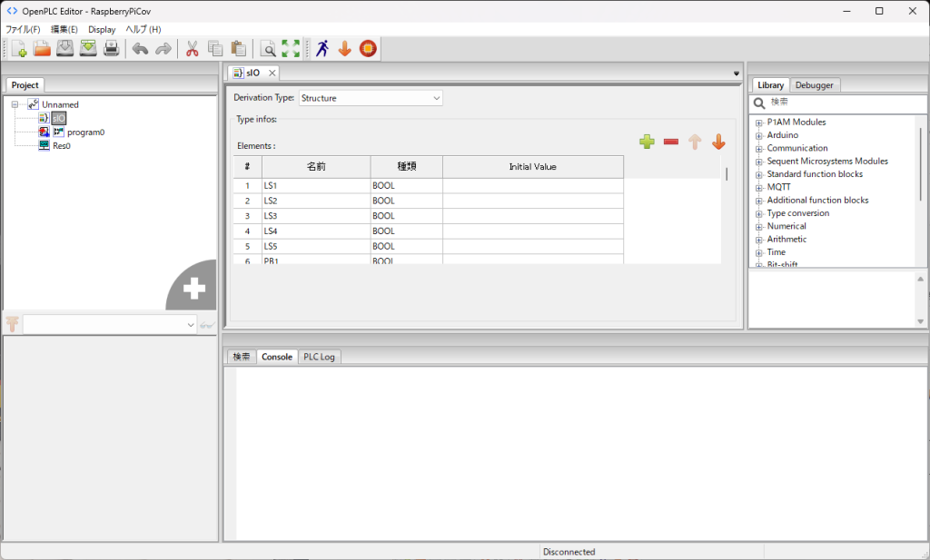Focus the Library search field

pyautogui.click(x=847, y=103)
